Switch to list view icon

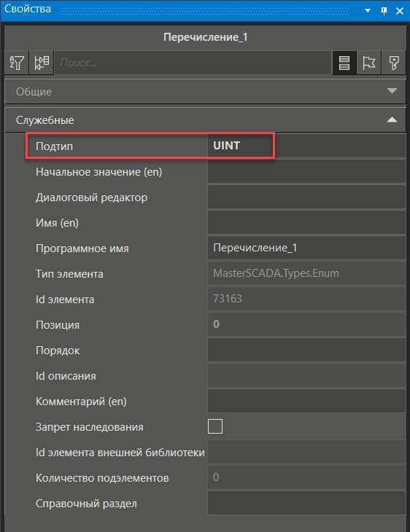344,63
